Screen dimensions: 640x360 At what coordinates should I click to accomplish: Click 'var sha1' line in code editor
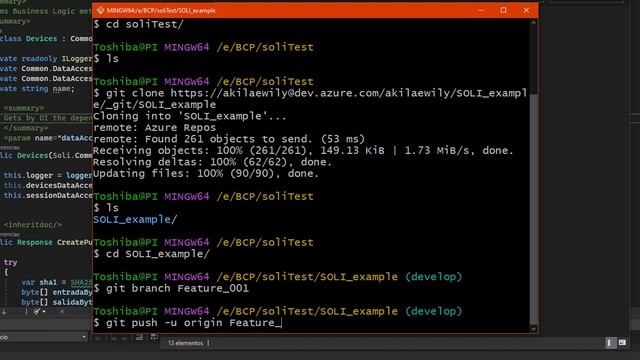pos(57,282)
